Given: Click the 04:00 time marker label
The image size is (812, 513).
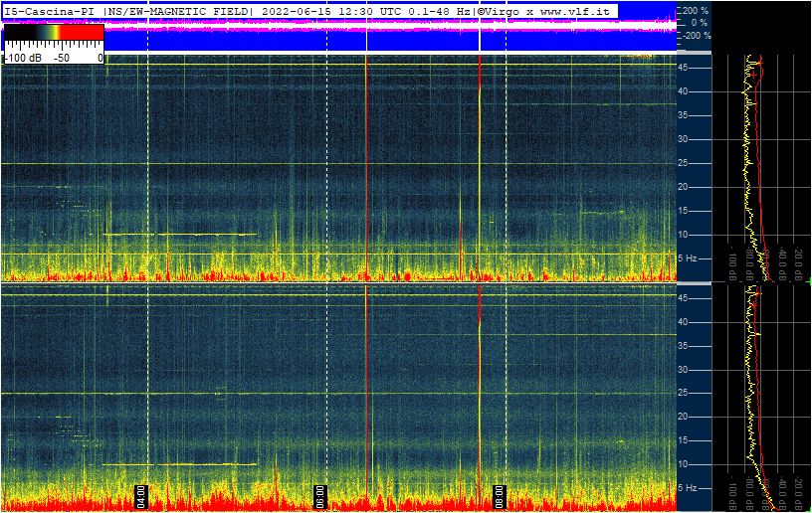Looking at the screenshot, I should coord(141,496).
